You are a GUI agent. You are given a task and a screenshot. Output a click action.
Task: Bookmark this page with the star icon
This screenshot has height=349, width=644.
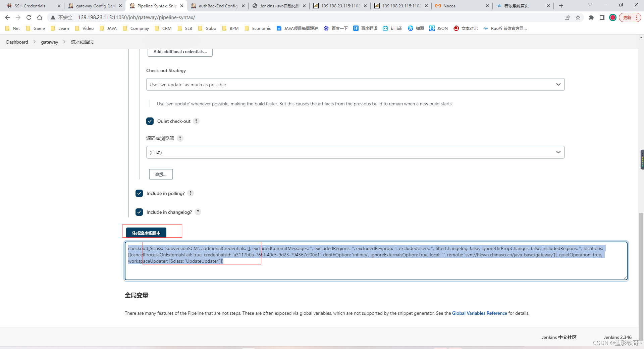[x=578, y=17]
